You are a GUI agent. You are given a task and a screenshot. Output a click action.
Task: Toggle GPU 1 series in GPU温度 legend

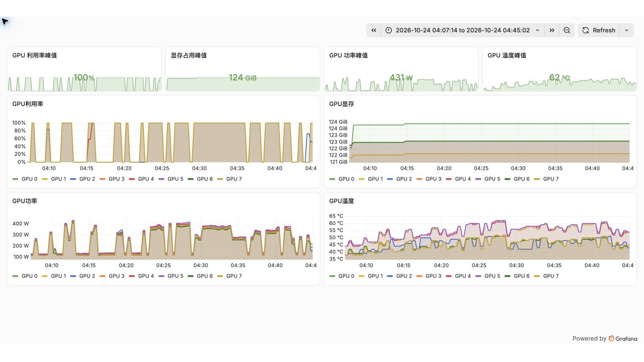(x=375, y=276)
